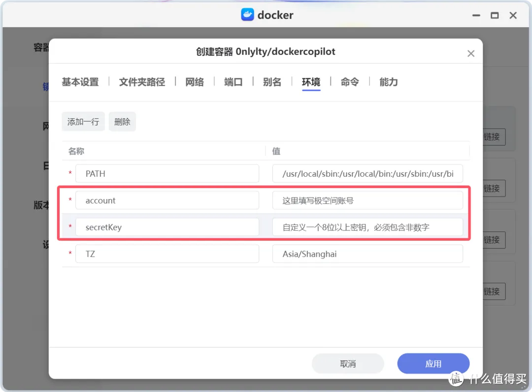The image size is (532, 392).
Task: Open the 能力 tab
Action: point(388,82)
